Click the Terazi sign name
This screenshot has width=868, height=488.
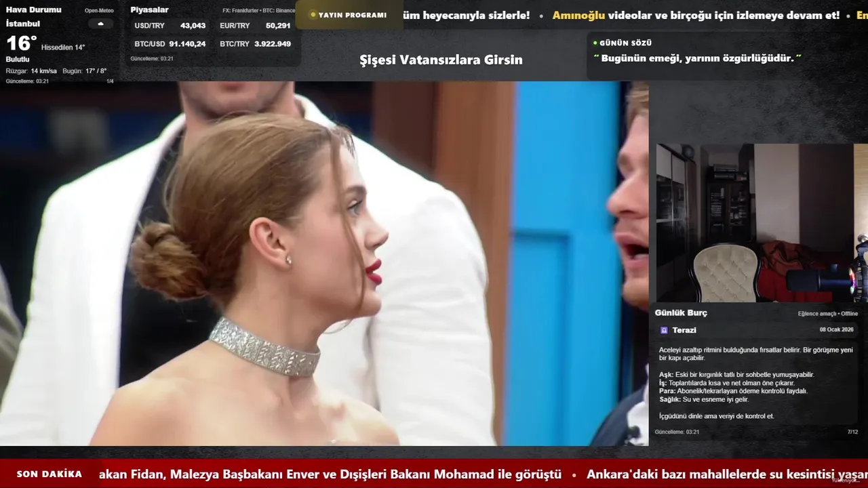click(x=684, y=330)
